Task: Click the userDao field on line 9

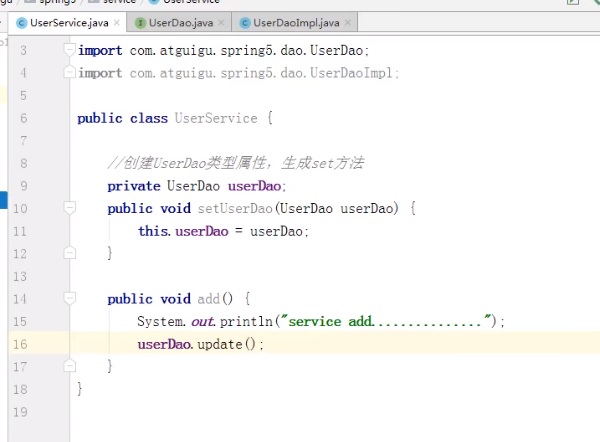Action: click(254, 186)
